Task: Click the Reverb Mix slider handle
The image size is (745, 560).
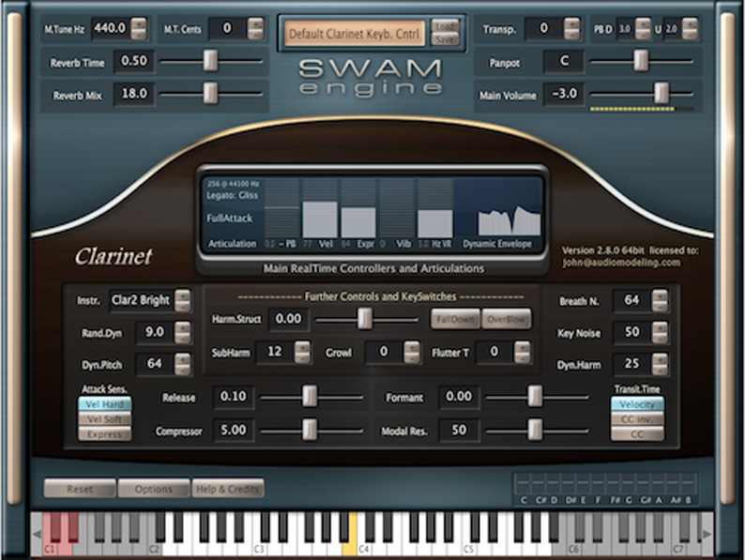Action: [210, 93]
